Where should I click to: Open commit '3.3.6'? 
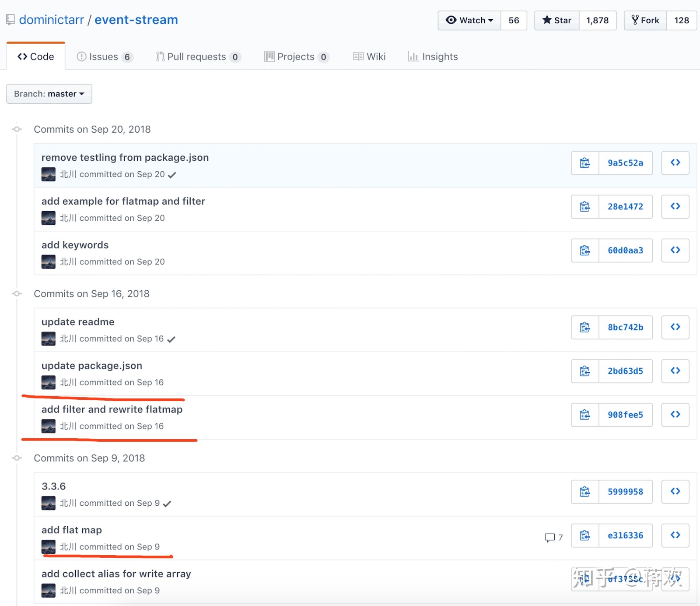coord(54,486)
